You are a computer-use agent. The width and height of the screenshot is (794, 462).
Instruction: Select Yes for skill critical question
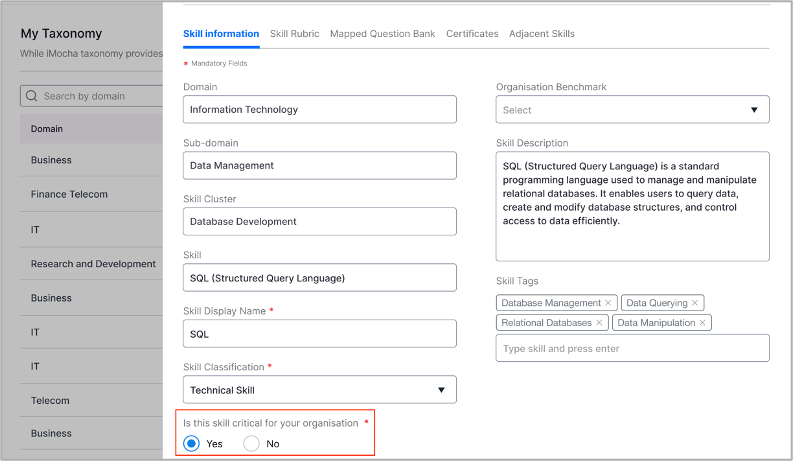191,444
